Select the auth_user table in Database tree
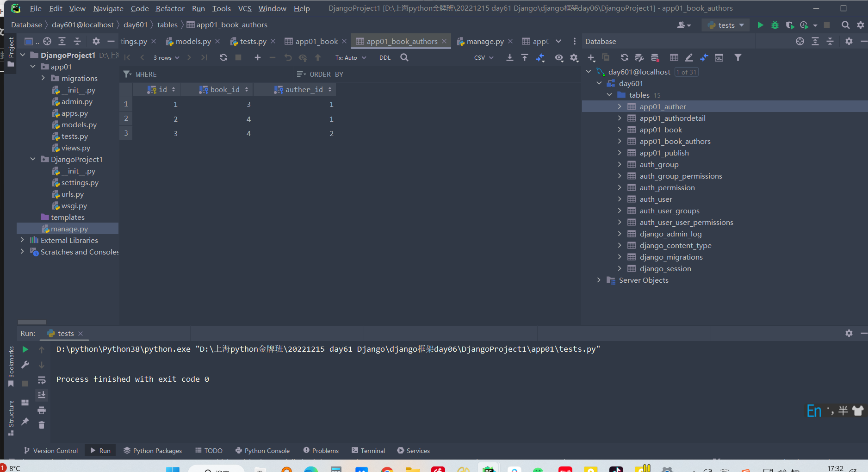868x472 pixels. [656, 199]
